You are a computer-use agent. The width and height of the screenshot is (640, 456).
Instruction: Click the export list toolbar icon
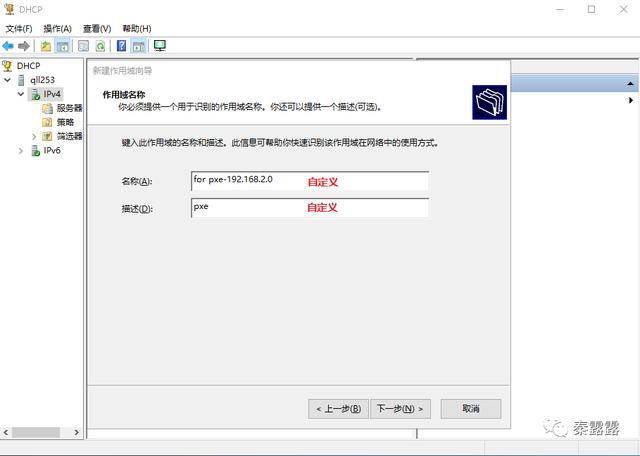click(x=83, y=46)
